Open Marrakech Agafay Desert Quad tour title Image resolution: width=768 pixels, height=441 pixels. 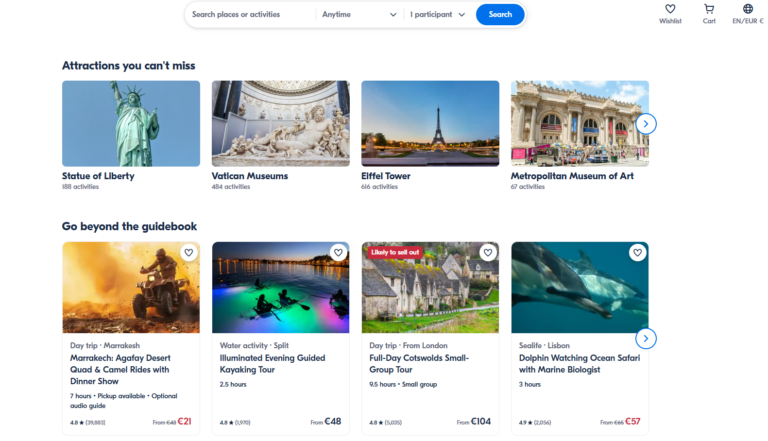[120, 369]
